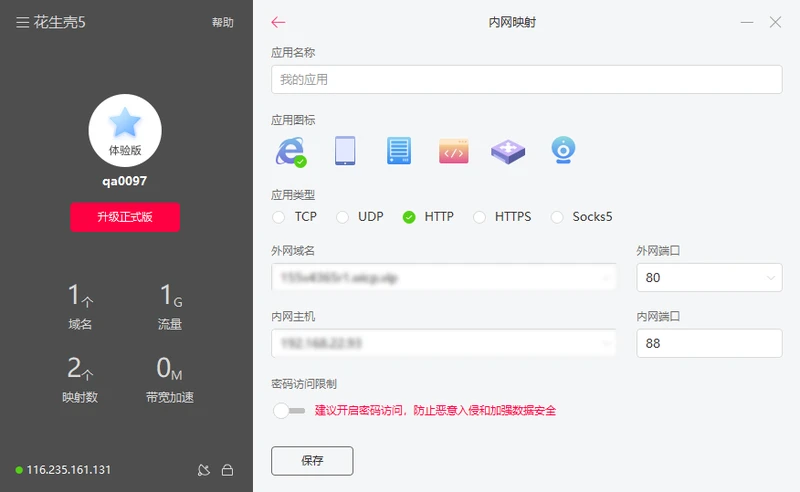Click the diagnostics icon beside the lock
Viewport: 800px width, 492px height.
coord(204,470)
